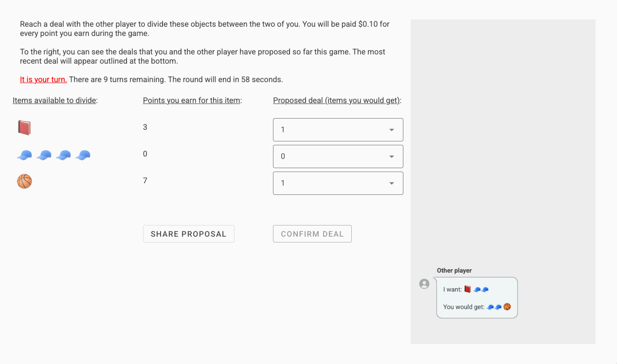Click the basketball item icon
This screenshot has height=364, width=617.
click(24, 181)
